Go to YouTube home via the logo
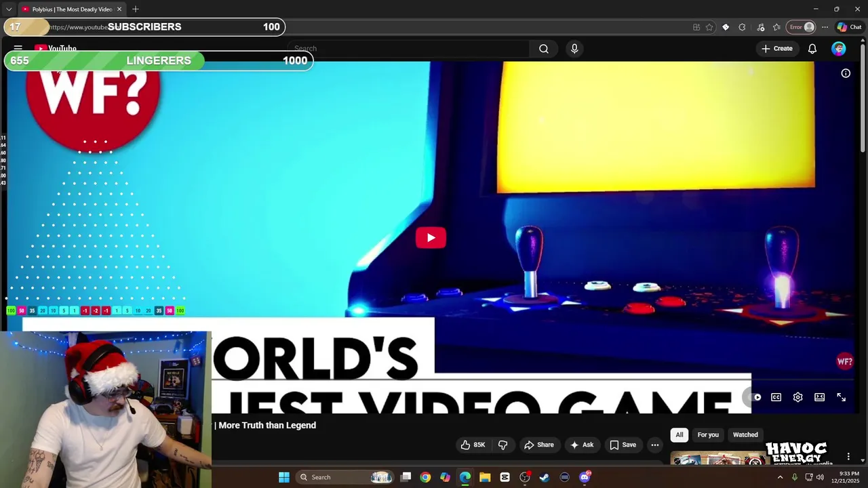868x488 pixels. click(56, 49)
